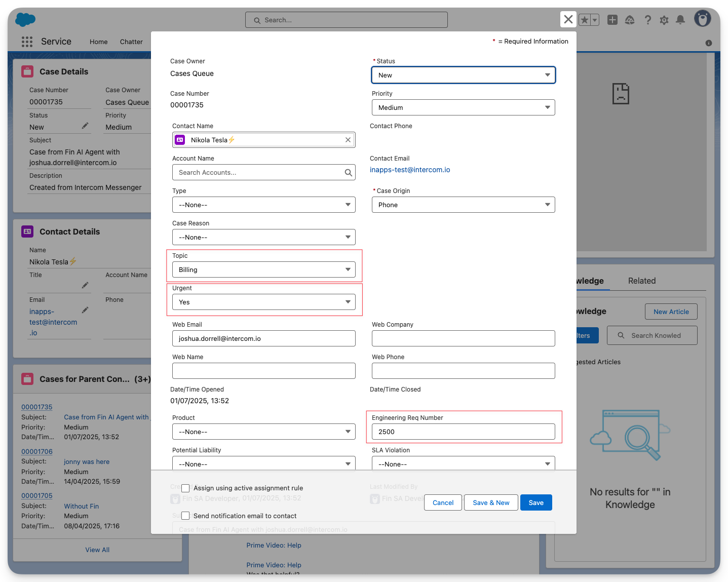728x582 pixels.
Task: Click the Favorites star icon
Action: tap(585, 20)
